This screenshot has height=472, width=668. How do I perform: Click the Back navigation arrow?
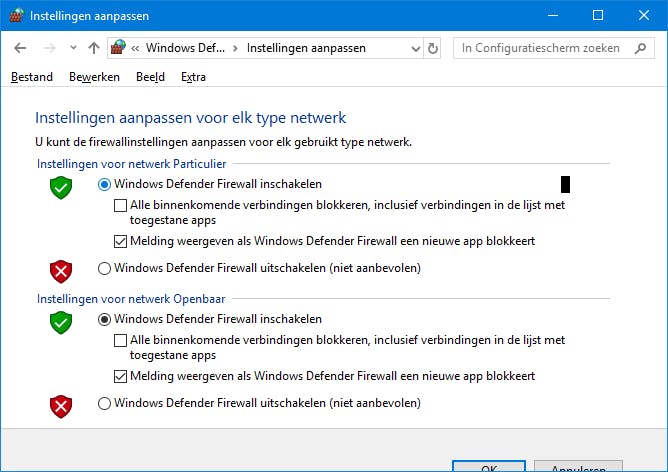(21, 48)
